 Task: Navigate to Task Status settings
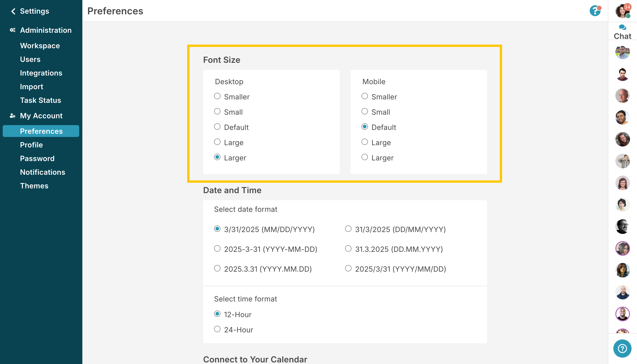[40, 100]
